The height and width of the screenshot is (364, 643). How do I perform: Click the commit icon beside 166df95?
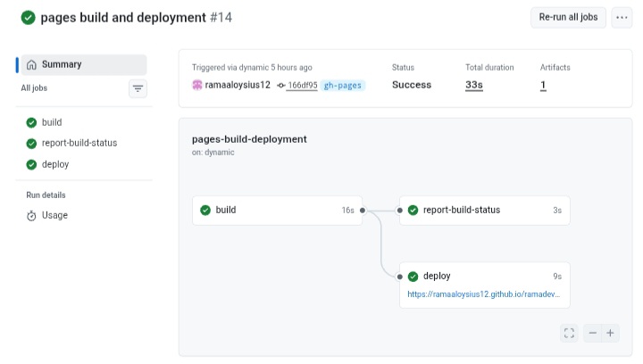[281, 86]
